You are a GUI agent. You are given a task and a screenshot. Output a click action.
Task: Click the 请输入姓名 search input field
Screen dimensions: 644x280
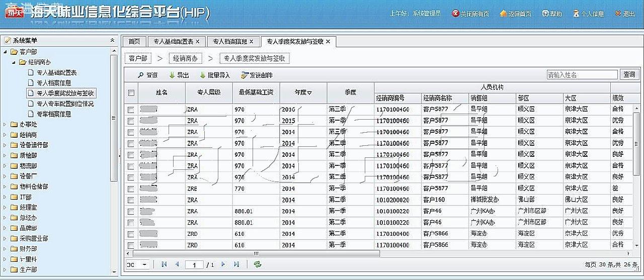[x=582, y=75]
